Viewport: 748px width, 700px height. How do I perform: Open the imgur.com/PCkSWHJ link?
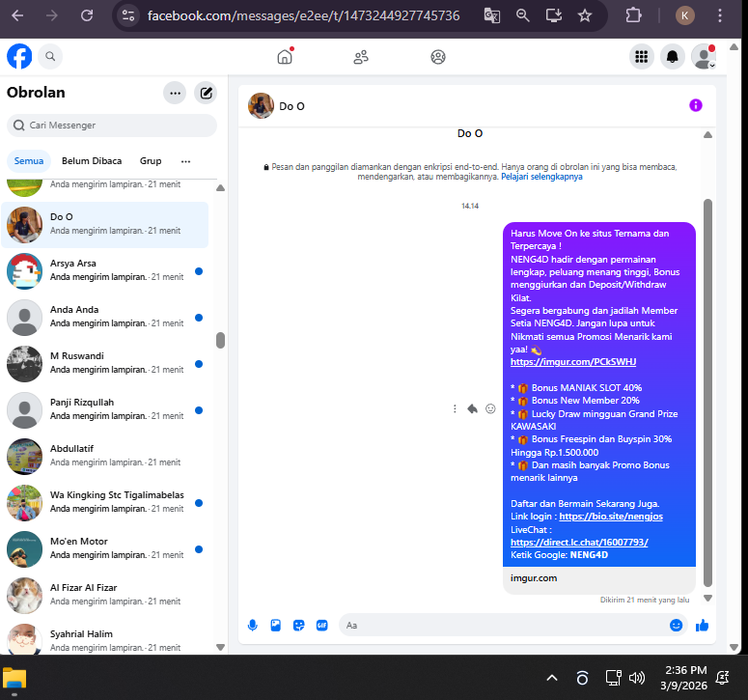(x=573, y=362)
